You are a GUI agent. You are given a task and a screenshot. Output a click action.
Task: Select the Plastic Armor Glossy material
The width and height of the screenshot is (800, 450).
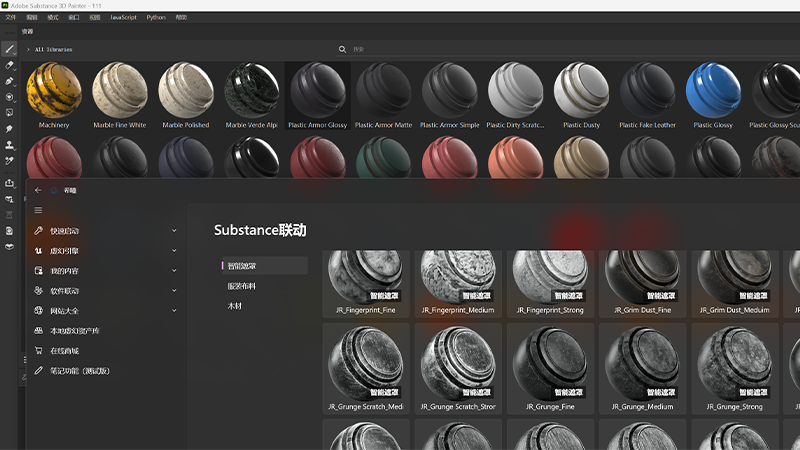[x=317, y=95]
